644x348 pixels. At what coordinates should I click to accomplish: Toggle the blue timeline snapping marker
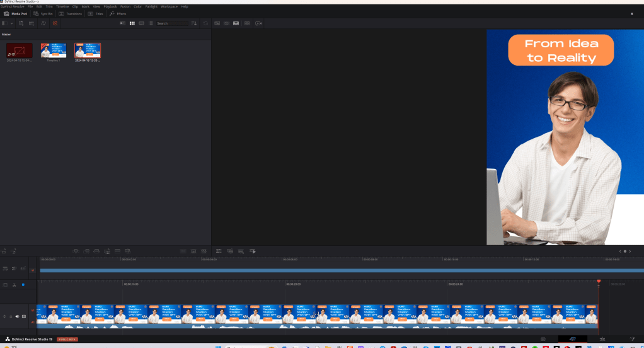(x=23, y=285)
